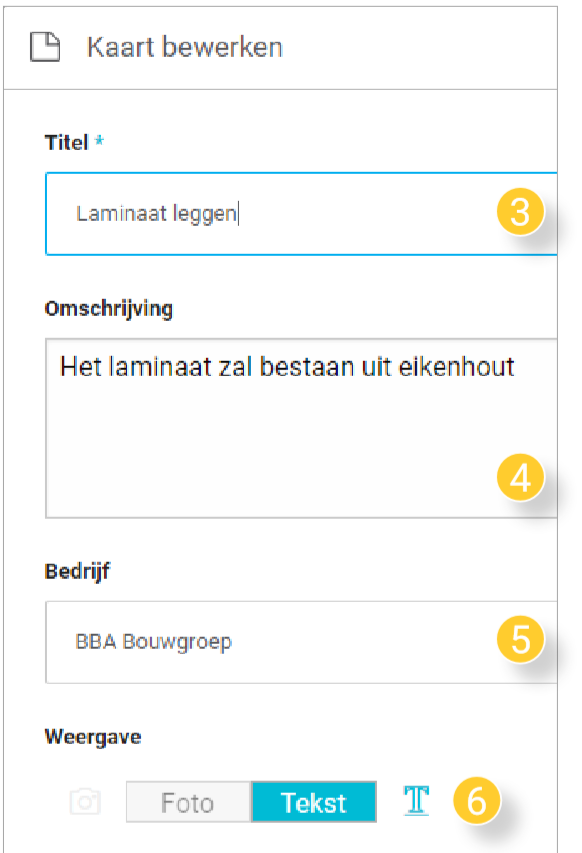The width and height of the screenshot is (582, 853).
Task: Click the blue T text-style icon
Action: tap(417, 800)
